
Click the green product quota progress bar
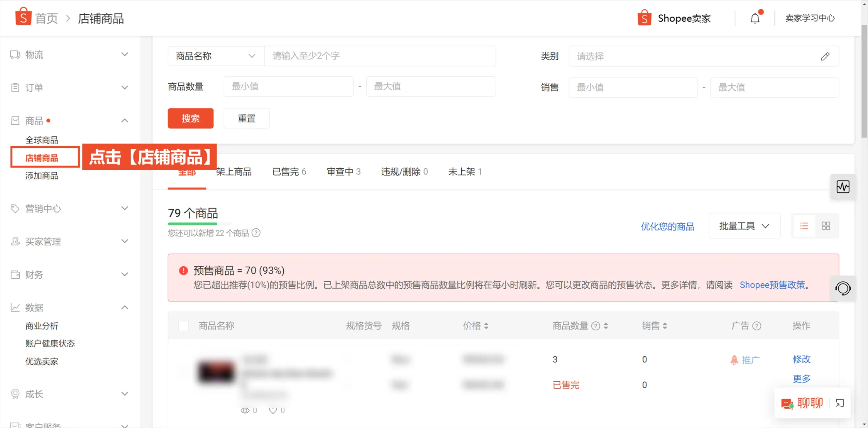point(193,224)
